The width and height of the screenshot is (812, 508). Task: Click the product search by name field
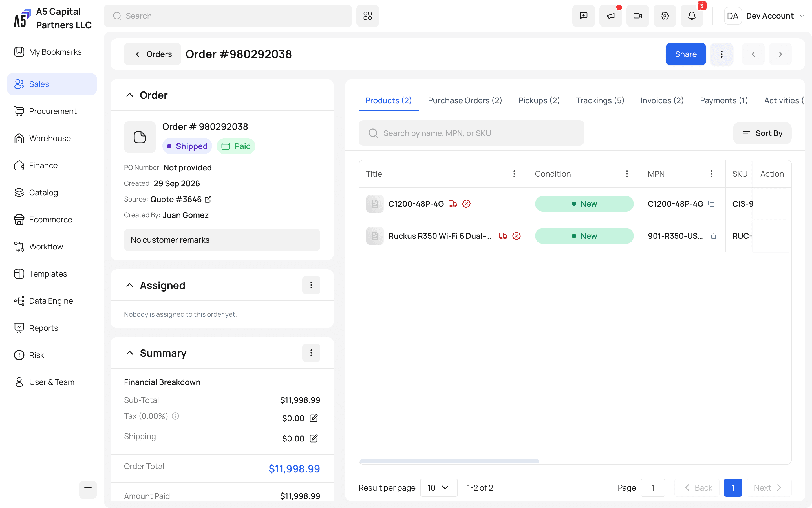pyautogui.click(x=471, y=133)
